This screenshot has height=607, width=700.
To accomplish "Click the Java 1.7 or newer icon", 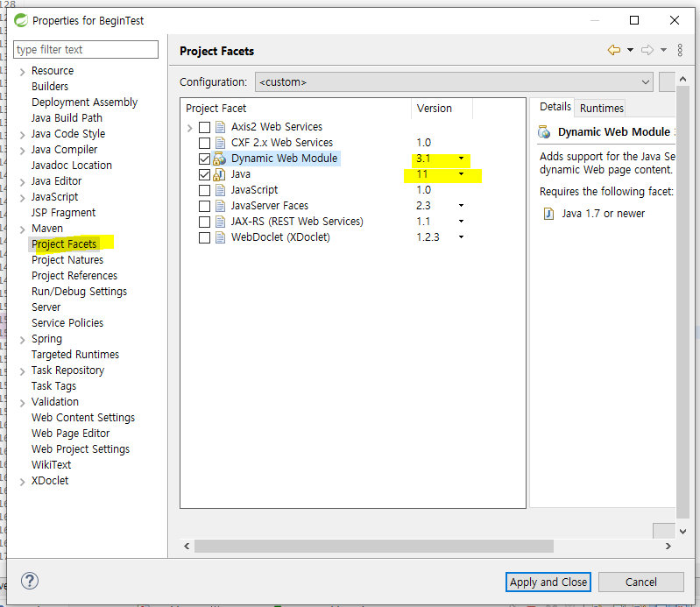I will pyautogui.click(x=548, y=214).
